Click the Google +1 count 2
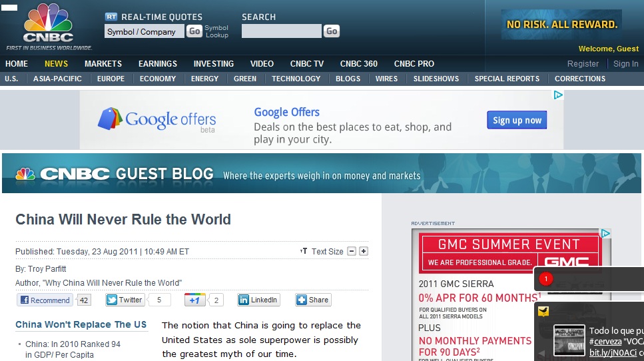 [216, 300]
